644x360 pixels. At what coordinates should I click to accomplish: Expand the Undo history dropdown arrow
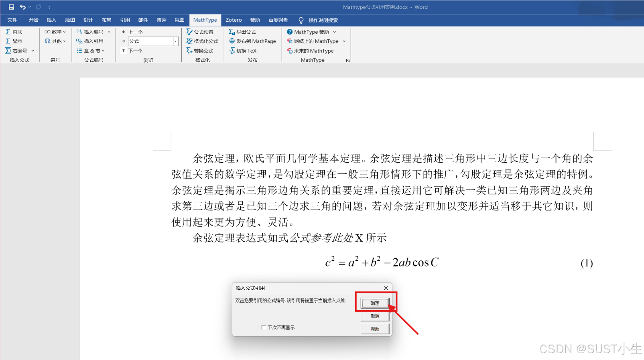[x=30, y=7]
